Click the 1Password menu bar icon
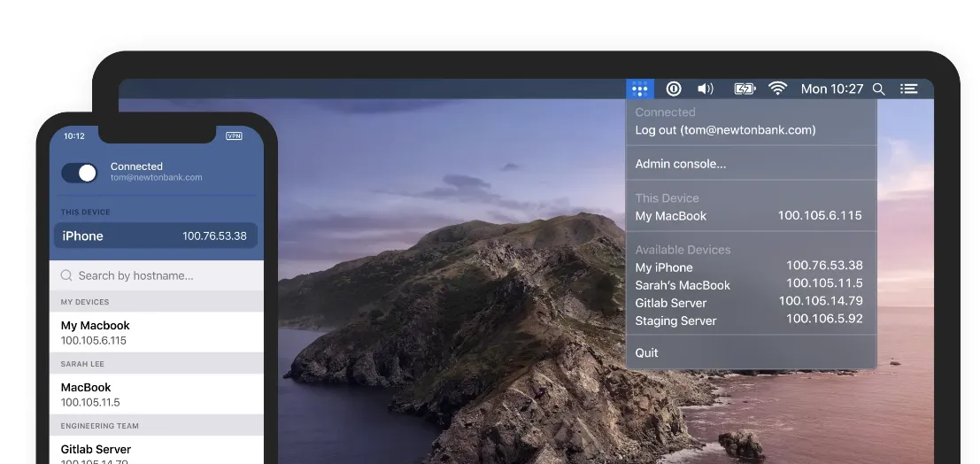Viewport: 980px width, 464px height. click(x=673, y=89)
